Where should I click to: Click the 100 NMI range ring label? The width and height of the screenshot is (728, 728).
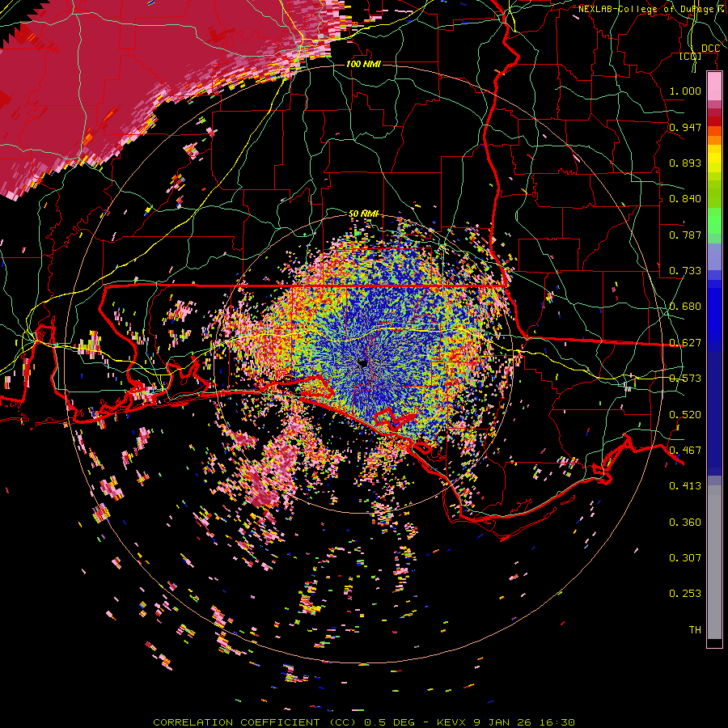(x=363, y=64)
